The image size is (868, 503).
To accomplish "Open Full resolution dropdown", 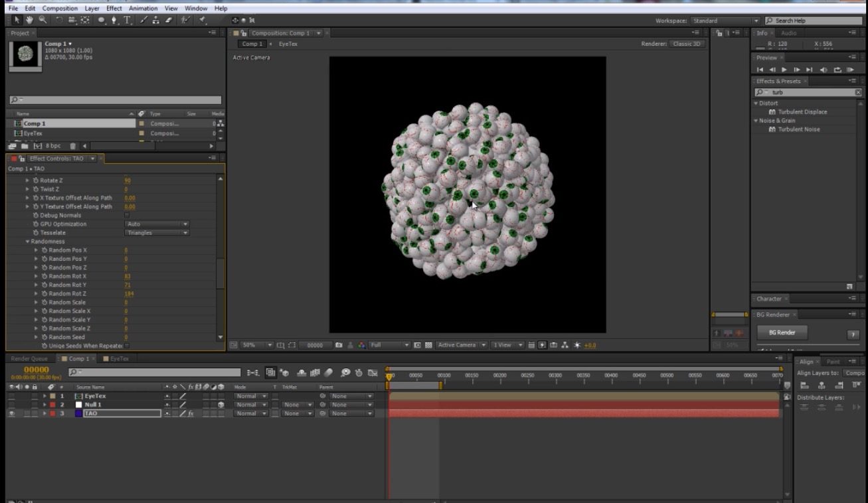I will [389, 345].
